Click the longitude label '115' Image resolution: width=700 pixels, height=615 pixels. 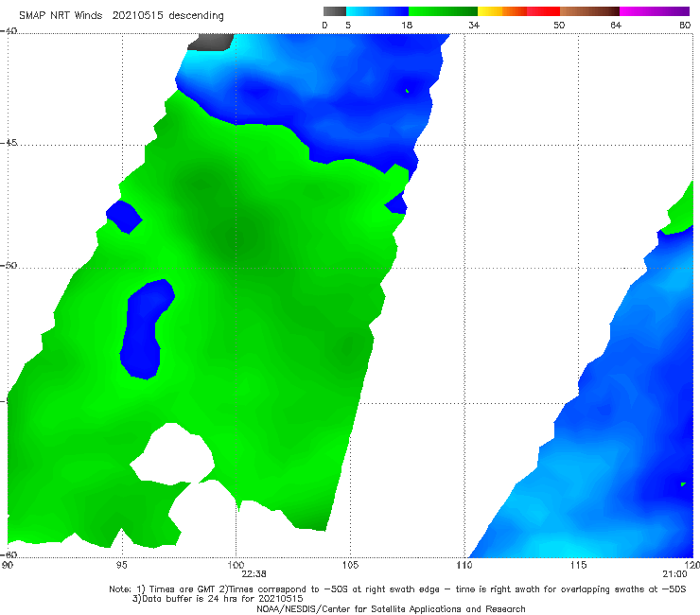tap(579, 565)
